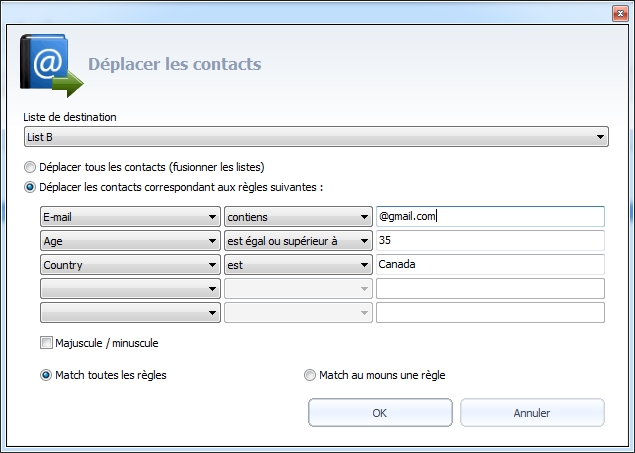Select Déplacer tous les contacts radio option

click(30, 167)
